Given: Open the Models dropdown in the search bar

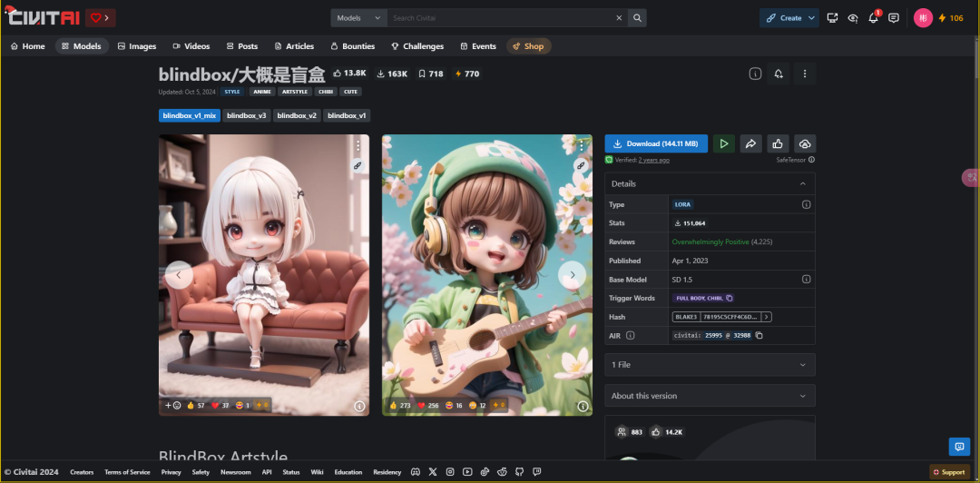Looking at the screenshot, I should click(x=358, y=18).
